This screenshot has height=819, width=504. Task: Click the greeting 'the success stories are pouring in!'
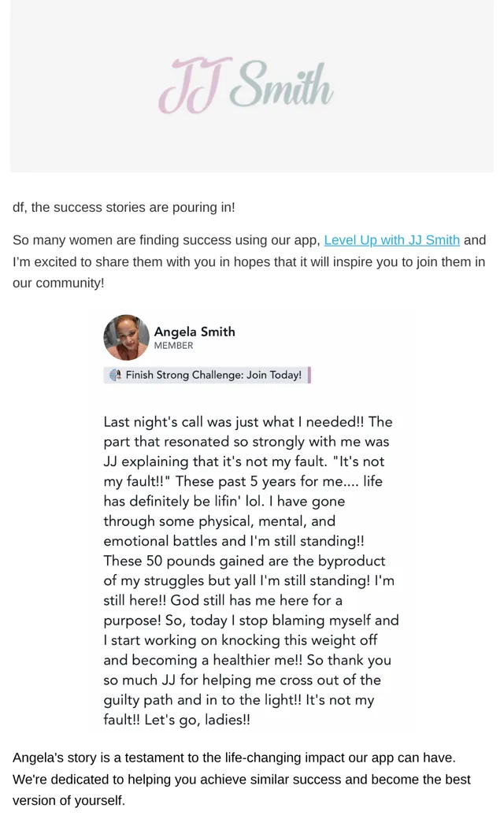pyautogui.click(x=132, y=207)
